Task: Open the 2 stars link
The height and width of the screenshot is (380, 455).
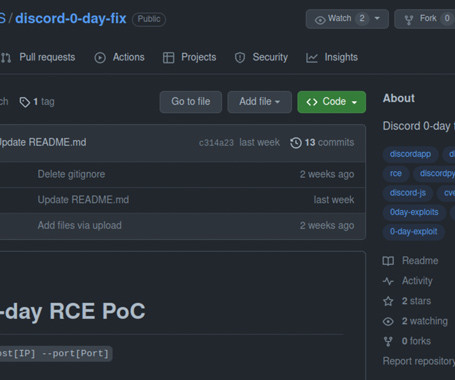Action: [416, 301]
